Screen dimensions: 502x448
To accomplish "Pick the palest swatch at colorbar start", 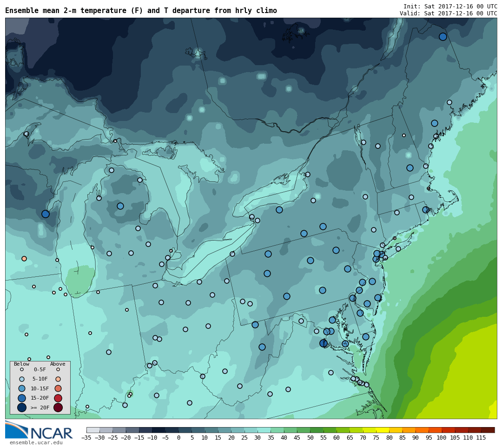I will point(93,430).
